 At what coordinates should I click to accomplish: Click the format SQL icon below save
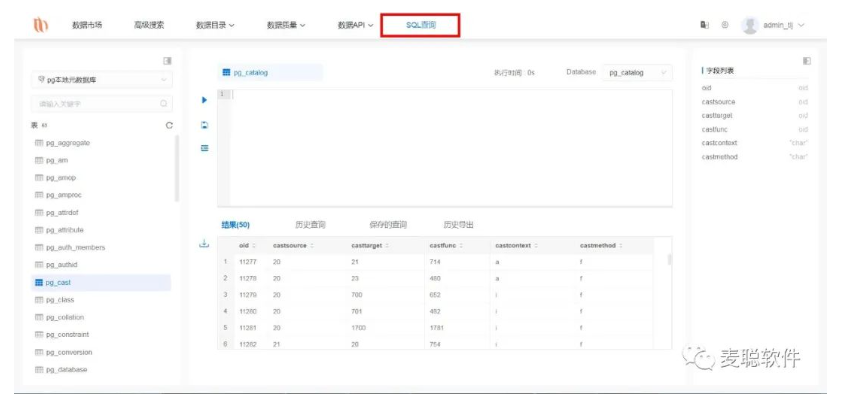tap(204, 148)
